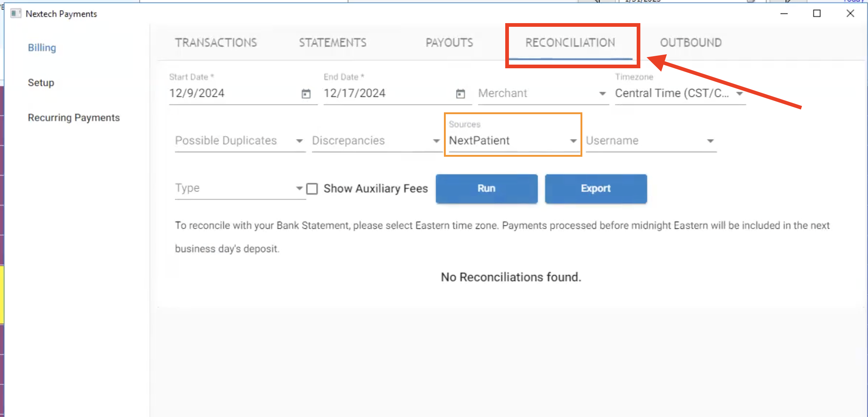
Task: Open the Discrepancies dropdown
Action: pyautogui.click(x=377, y=141)
